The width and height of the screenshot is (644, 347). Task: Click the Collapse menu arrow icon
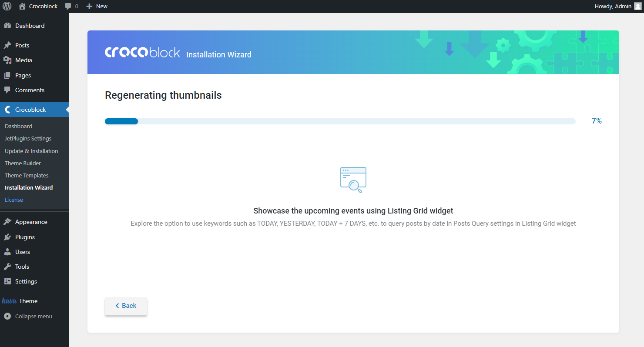point(7,316)
